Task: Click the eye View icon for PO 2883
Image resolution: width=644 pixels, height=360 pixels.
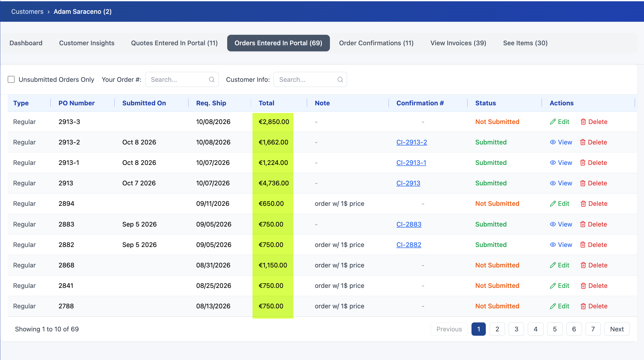Action: [x=553, y=224]
